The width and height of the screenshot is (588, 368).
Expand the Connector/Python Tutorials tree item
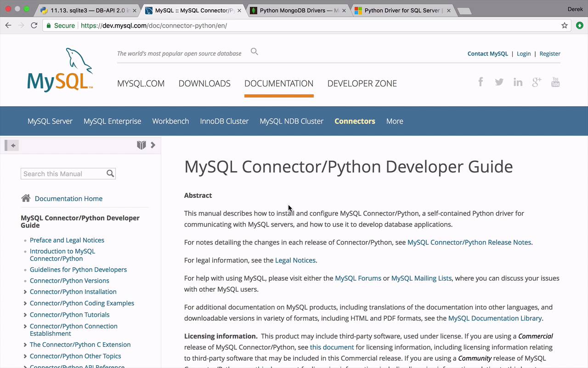25,315
